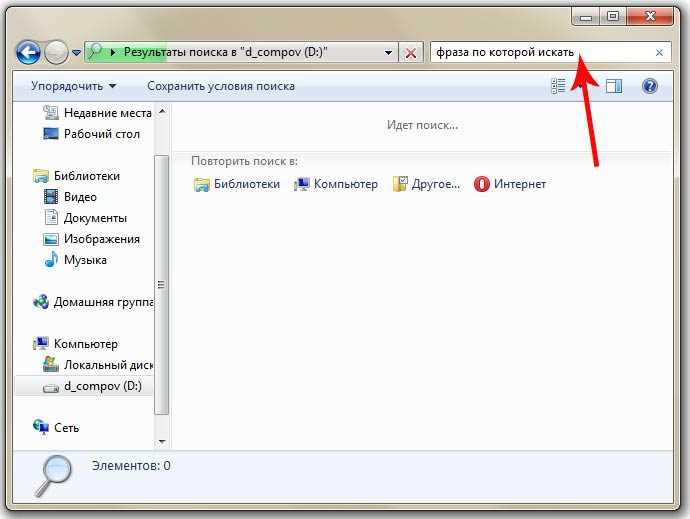Screen dimensions: 690x519
Task: Open the Упорядочить menu
Action: 73,86
